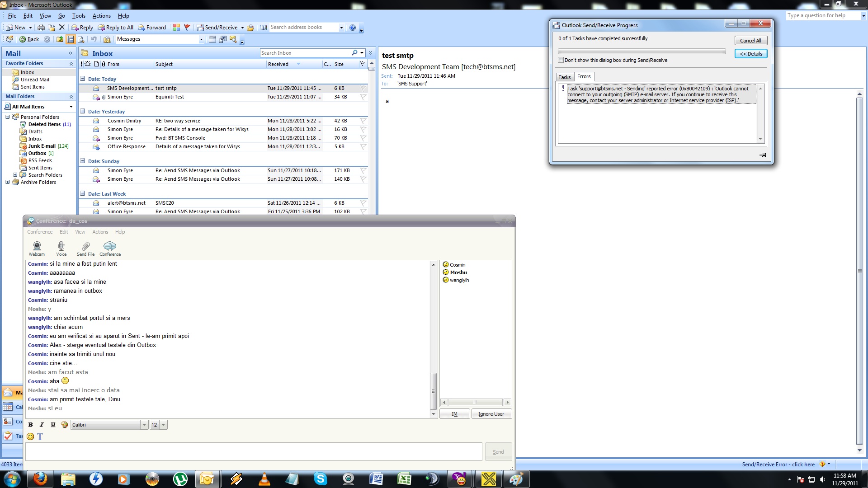The width and height of the screenshot is (868, 488).
Task: Open the Calibri font dropdown
Action: 144,425
